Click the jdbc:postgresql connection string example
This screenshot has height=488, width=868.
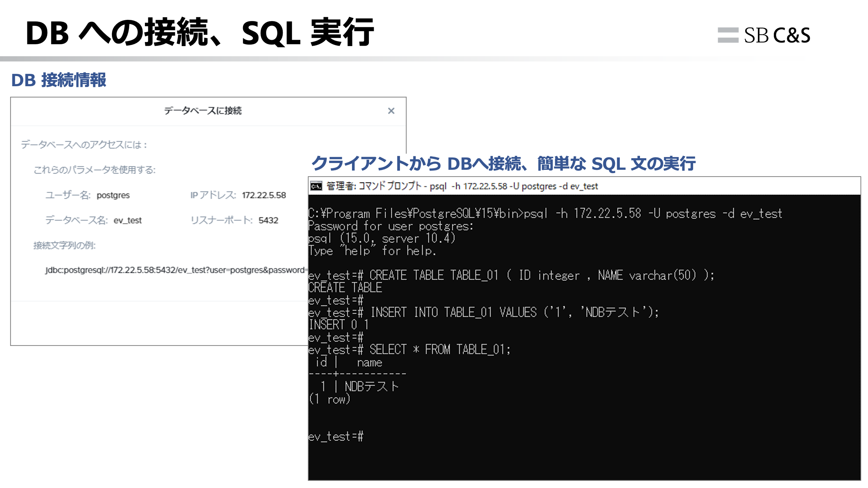click(x=176, y=270)
